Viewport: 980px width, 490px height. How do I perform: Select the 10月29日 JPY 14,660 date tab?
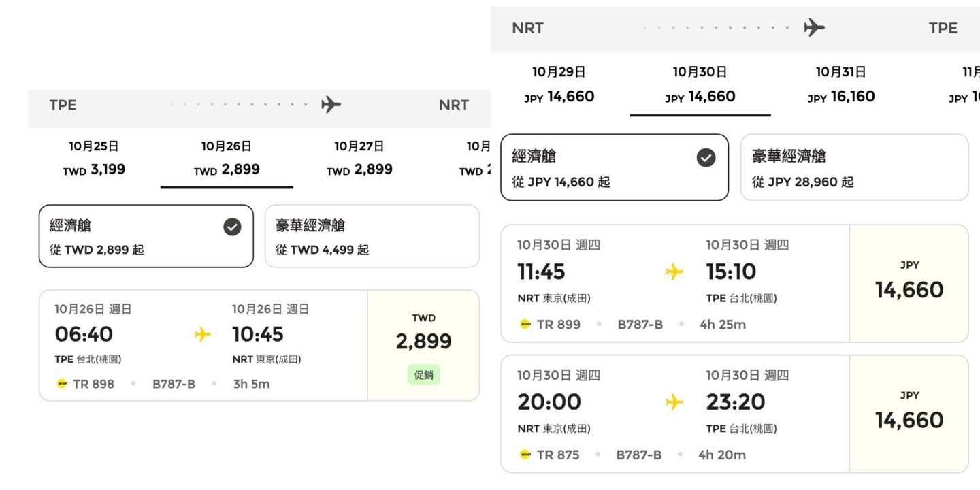pyautogui.click(x=559, y=84)
